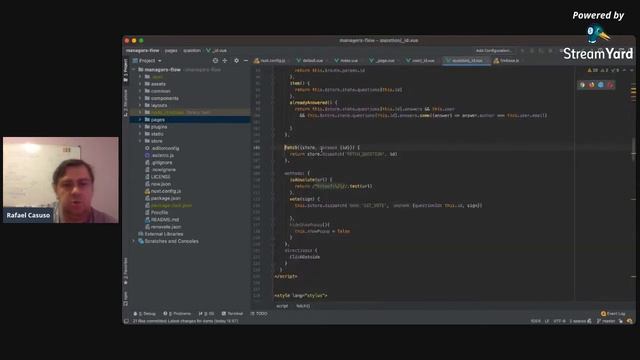This screenshot has height=360, width=640.
Task: Open Chrome browser preview icon in editor
Action: pyautogui.click(x=582, y=85)
